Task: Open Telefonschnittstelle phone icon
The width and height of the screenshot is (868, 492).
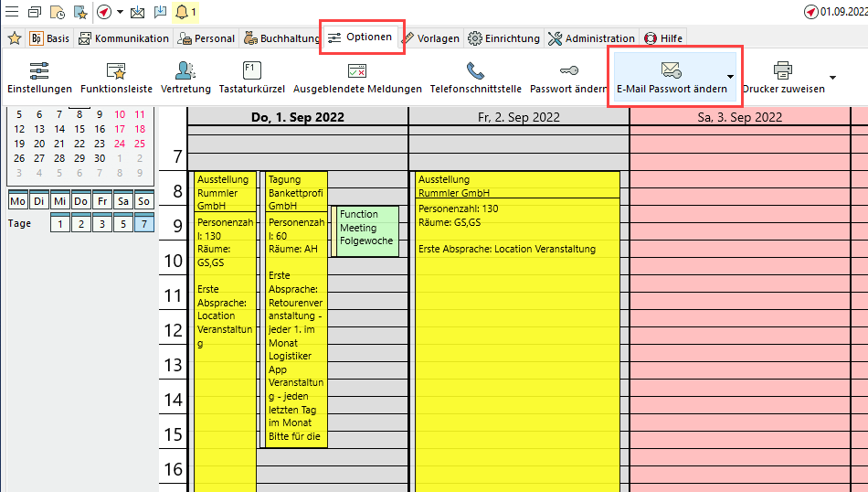Action: click(x=475, y=70)
